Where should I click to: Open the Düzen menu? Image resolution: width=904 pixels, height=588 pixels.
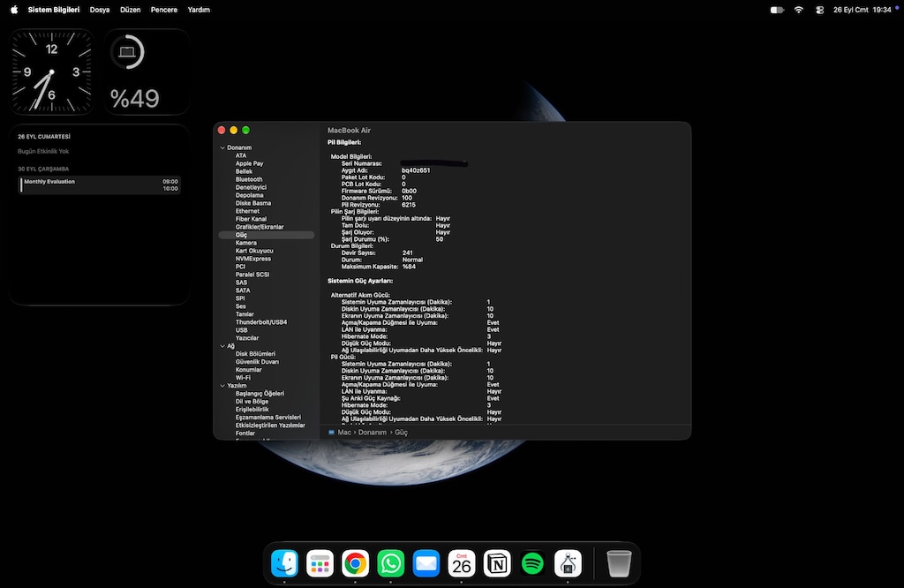131,10
